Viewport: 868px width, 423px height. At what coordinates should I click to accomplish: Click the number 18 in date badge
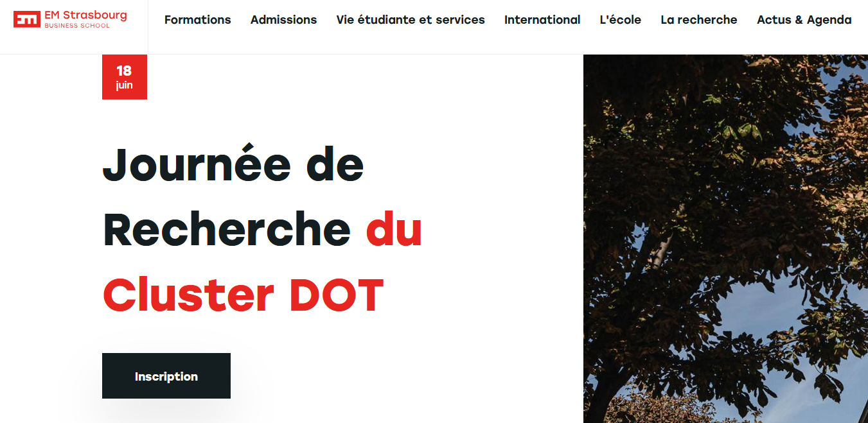pyautogui.click(x=124, y=71)
